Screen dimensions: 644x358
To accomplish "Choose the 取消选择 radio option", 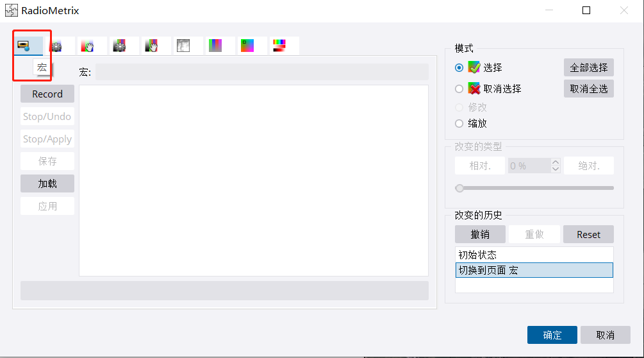I will [x=459, y=89].
